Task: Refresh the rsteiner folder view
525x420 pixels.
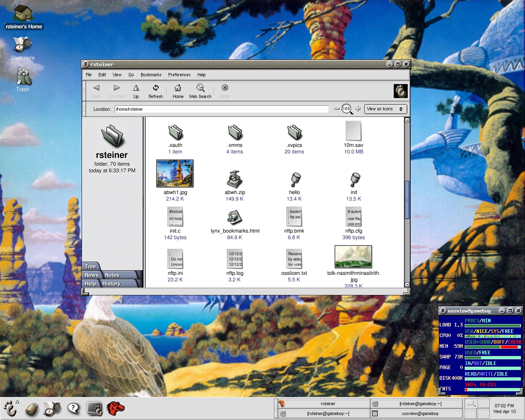Action: pyautogui.click(x=156, y=91)
